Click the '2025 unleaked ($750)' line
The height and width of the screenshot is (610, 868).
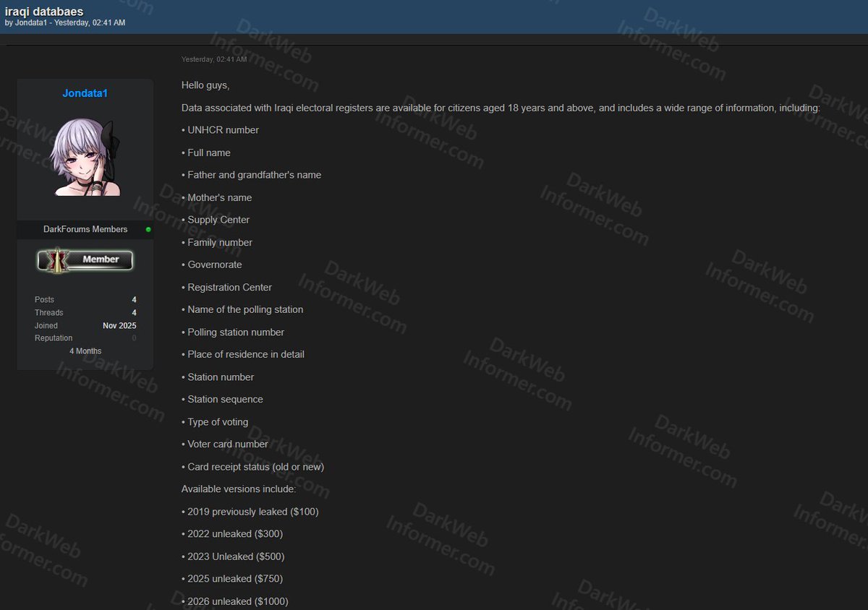(x=232, y=579)
